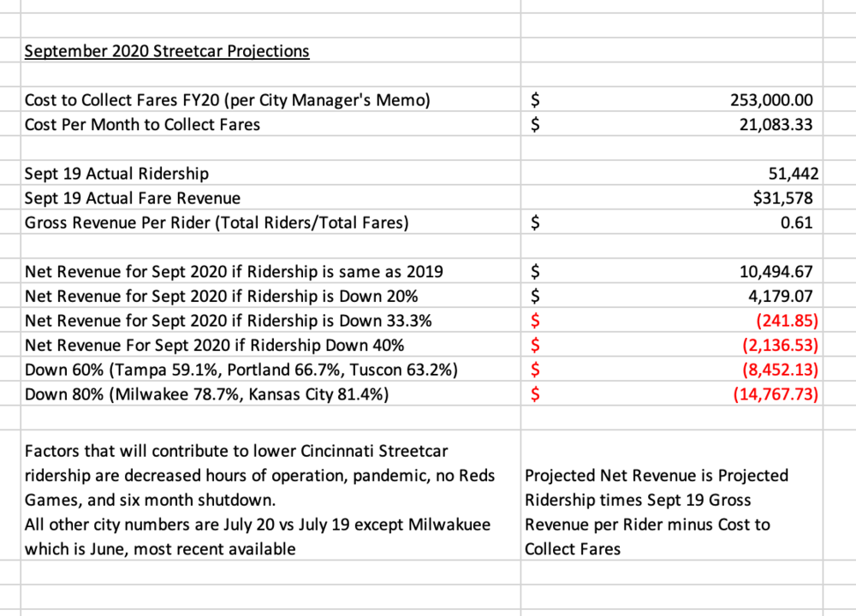Select the red (241.85) value cell
Viewport: 856px width, 616px height.
click(671, 320)
